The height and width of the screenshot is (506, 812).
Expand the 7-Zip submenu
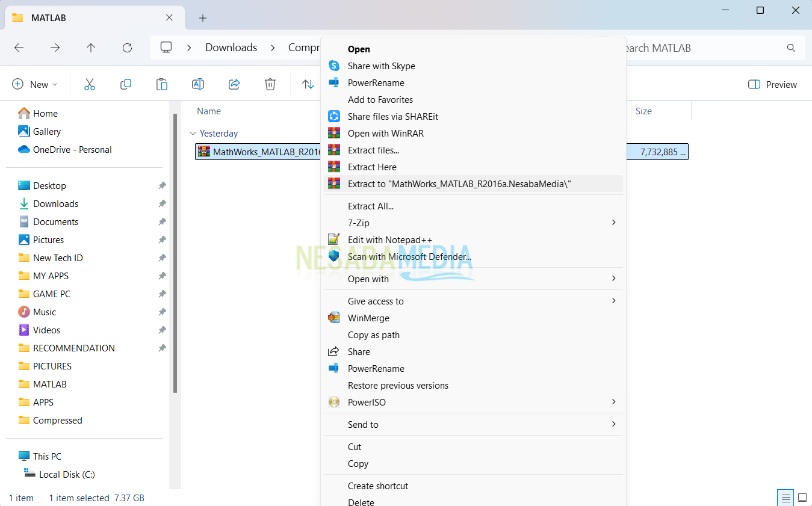(x=614, y=223)
